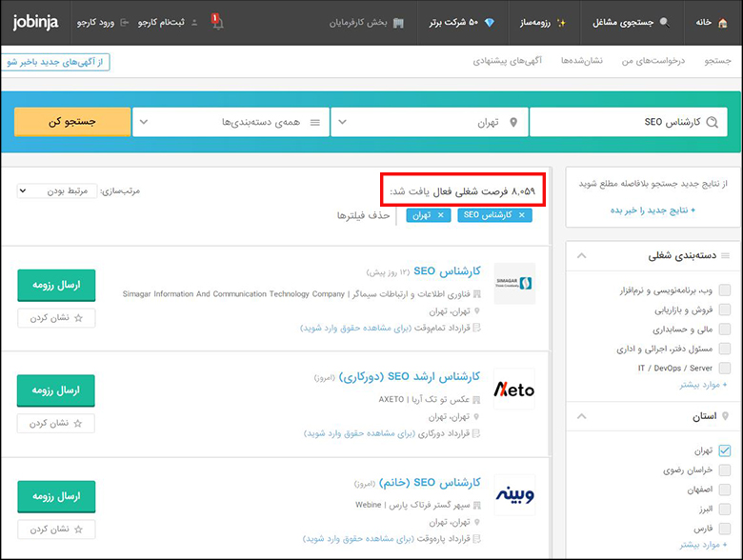Click ارسال رزومه for Simagar job
This screenshot has height=560, width=743.
[x=56, y=285]
